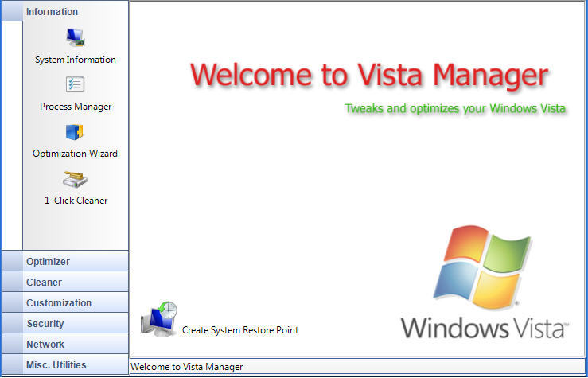The image size is (588, 378).
Task: Expand the Optimizer section
Action: click(x=65, y=261)
